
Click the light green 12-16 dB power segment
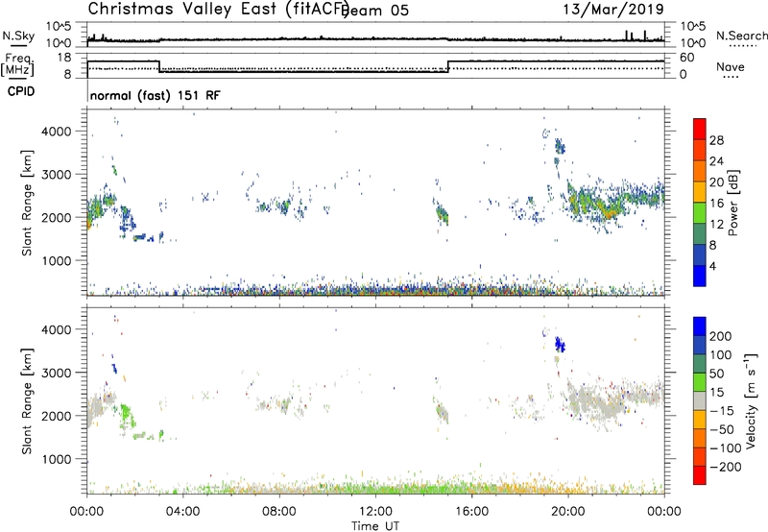pos(700,213)
